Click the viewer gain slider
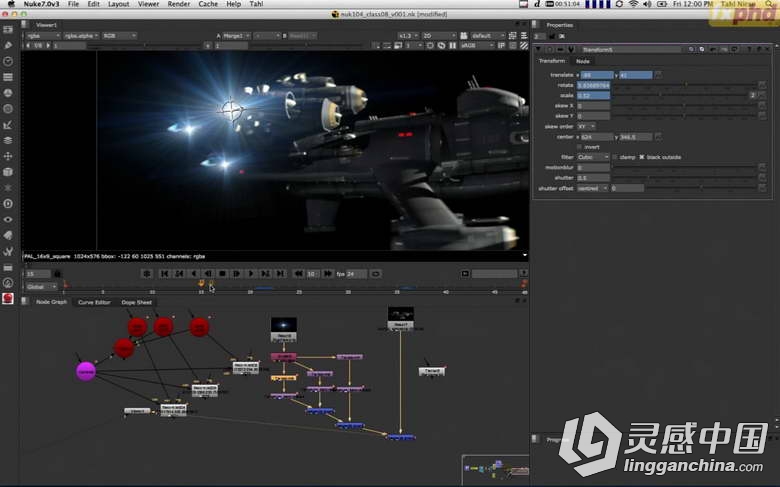The height and width of the screenshot is (487, 780). (x=144, y=46)
